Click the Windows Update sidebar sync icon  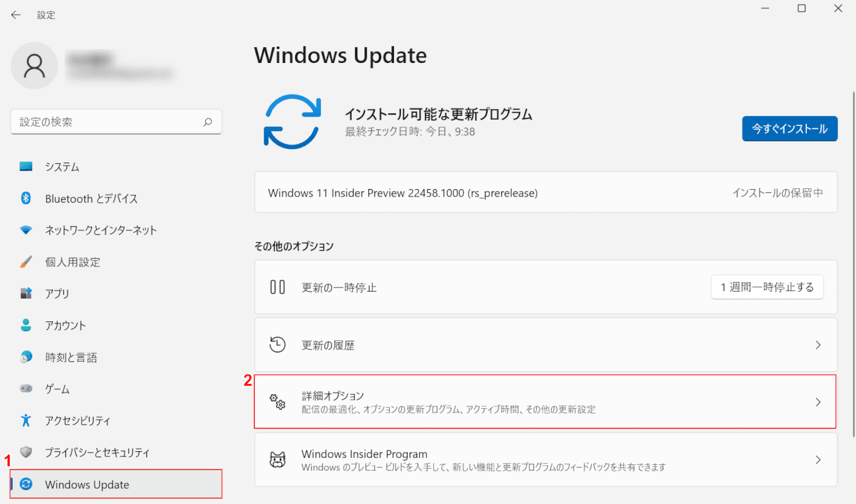(26, 484)
